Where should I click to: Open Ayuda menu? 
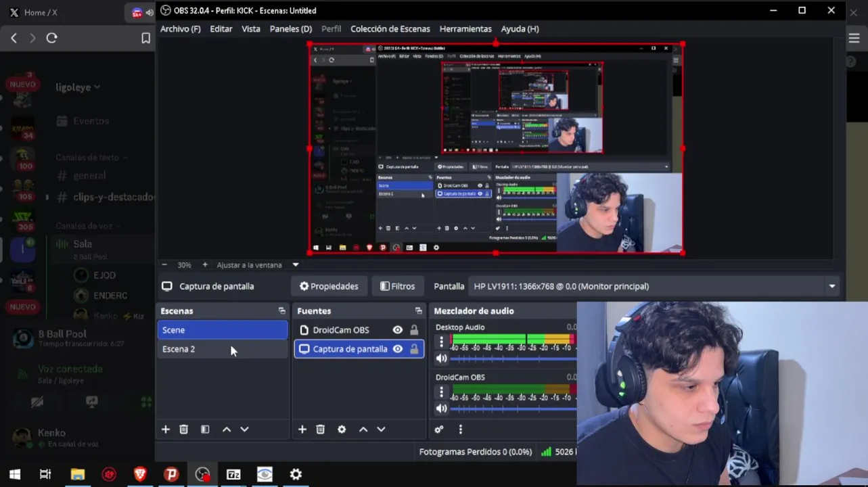520,29
